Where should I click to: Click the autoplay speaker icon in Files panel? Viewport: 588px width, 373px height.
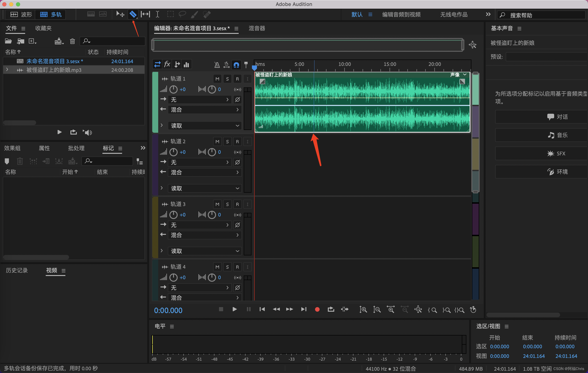tap(87, 132)
